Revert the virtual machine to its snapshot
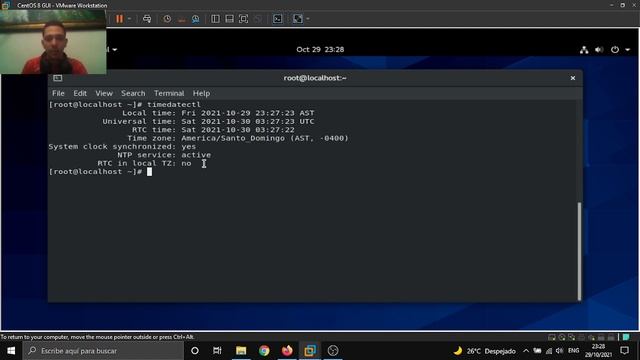 [x=182, y=19]
